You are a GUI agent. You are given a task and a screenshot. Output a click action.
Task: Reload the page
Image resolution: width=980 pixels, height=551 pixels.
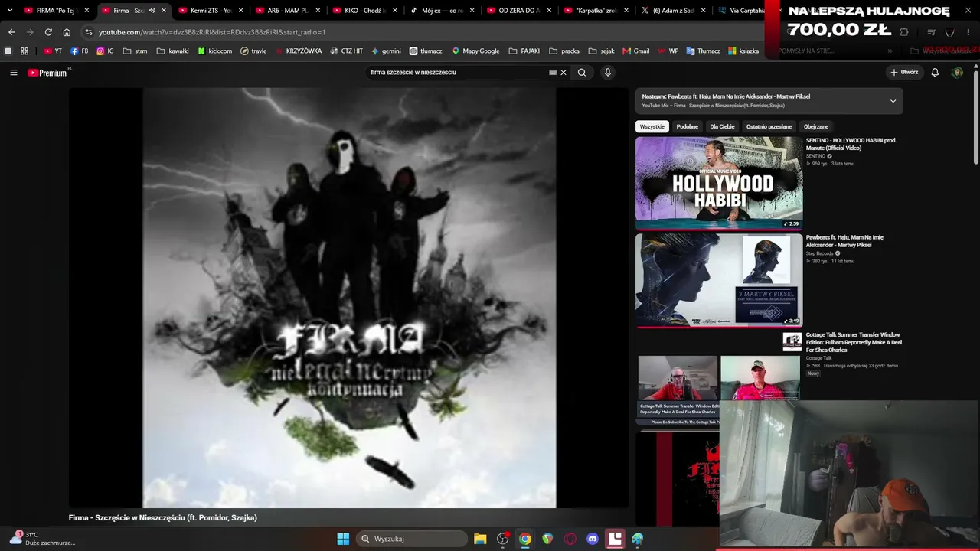point(48,32)
